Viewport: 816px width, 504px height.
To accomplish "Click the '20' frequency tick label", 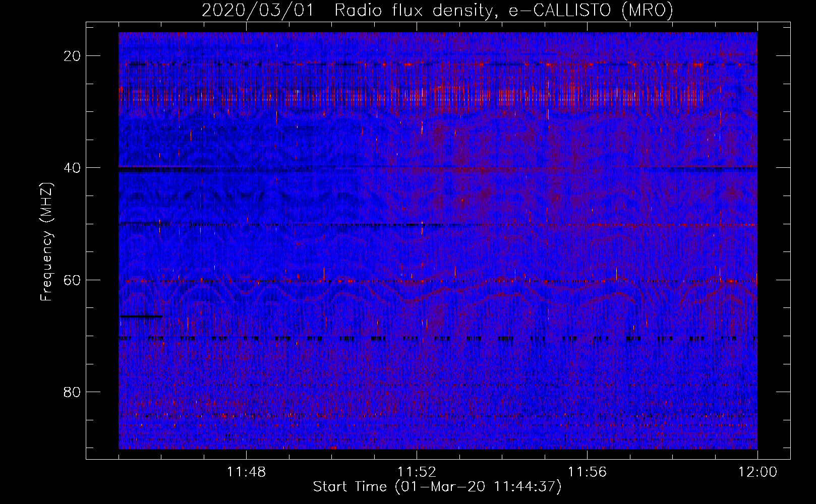I will pos(73,56).
